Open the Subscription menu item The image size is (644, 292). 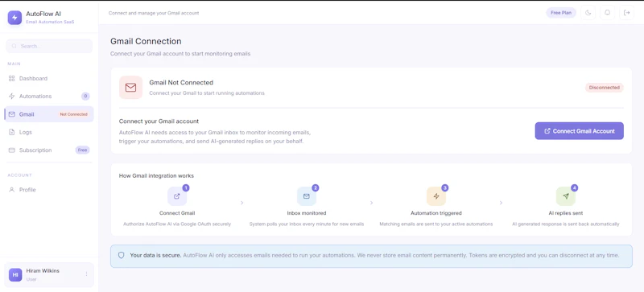pos(49,150)
